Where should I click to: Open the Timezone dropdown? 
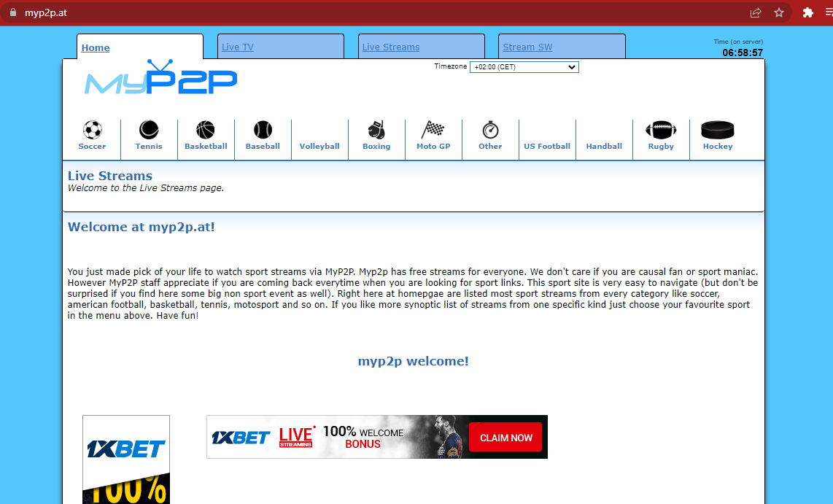(x=524, y=67)
